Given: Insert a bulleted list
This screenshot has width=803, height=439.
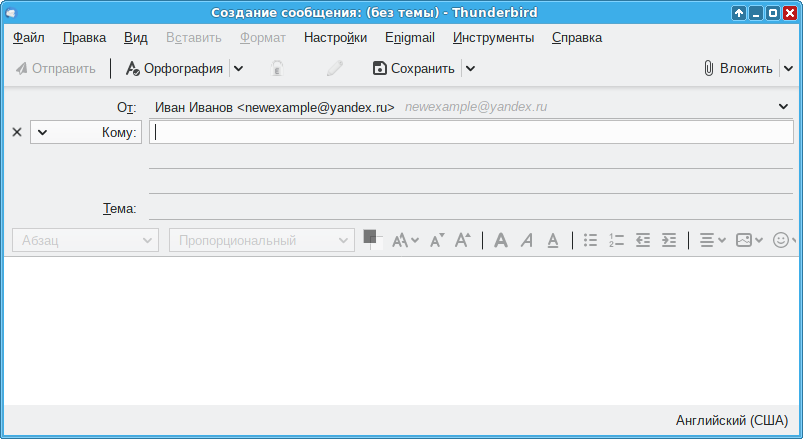Looking at the screenshot, I should (x=590, y=240).
